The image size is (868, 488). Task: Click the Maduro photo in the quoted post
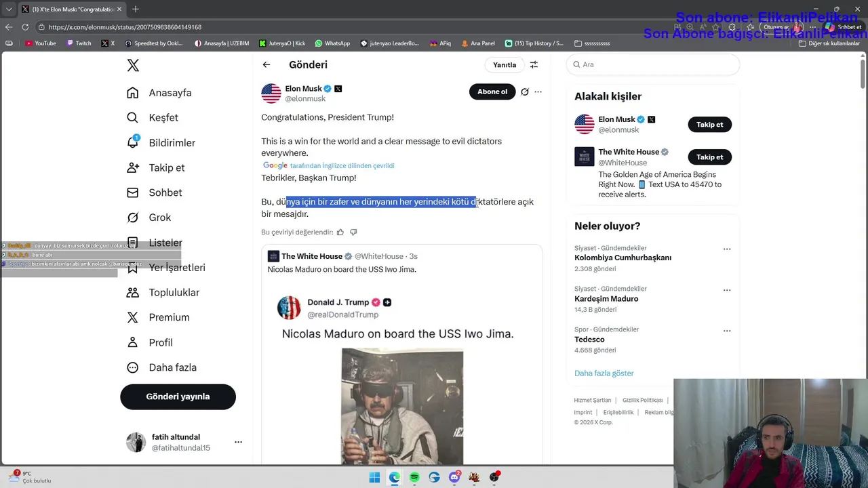pos(402,406)
